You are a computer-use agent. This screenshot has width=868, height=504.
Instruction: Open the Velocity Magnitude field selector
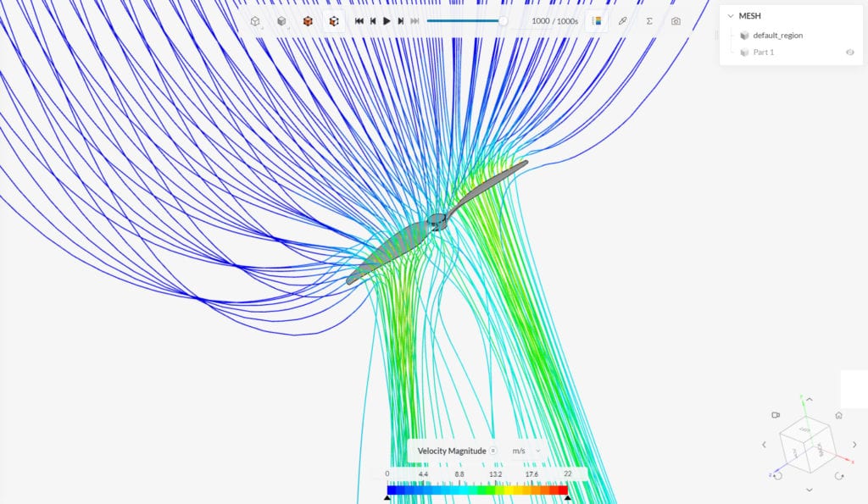tap(452, 451)
